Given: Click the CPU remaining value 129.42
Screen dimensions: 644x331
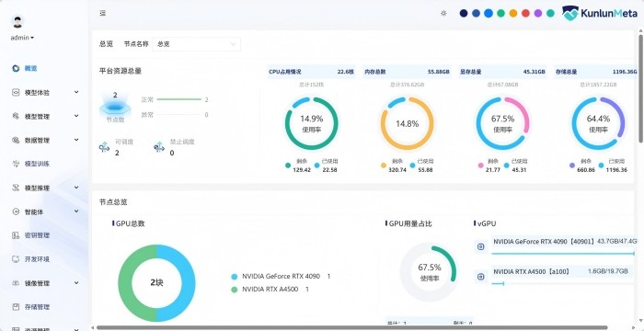Looking at the screenshot, I should (x=302, y=169).
